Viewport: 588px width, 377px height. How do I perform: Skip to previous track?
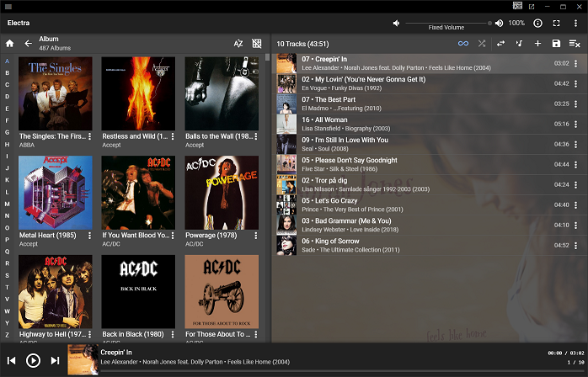tap(12, 360)
